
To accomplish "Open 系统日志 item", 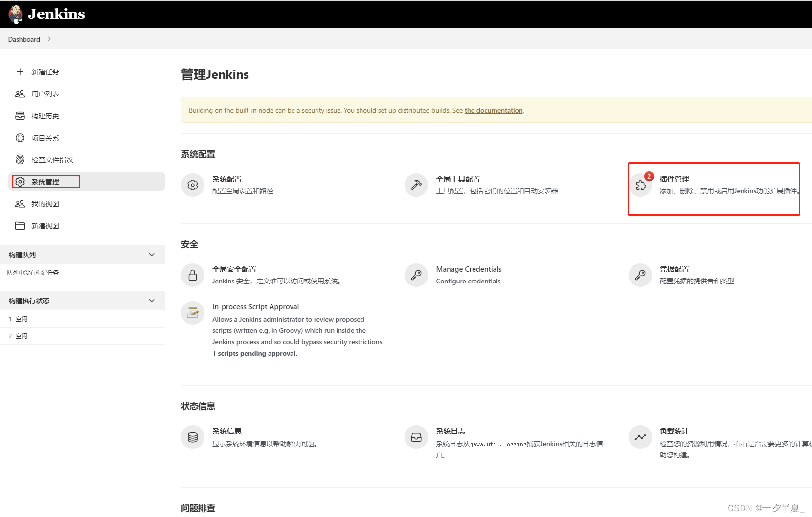I will click(451, 431).
